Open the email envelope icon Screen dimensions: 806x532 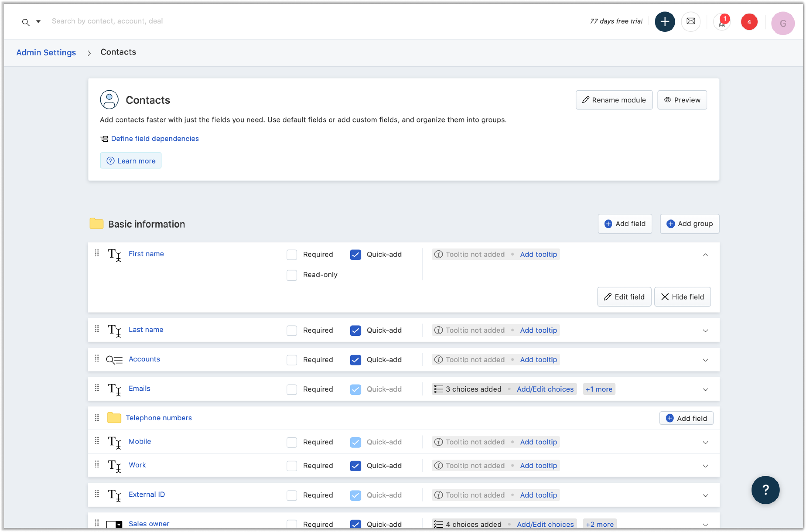pyautogui.click(x=691, y=22)
